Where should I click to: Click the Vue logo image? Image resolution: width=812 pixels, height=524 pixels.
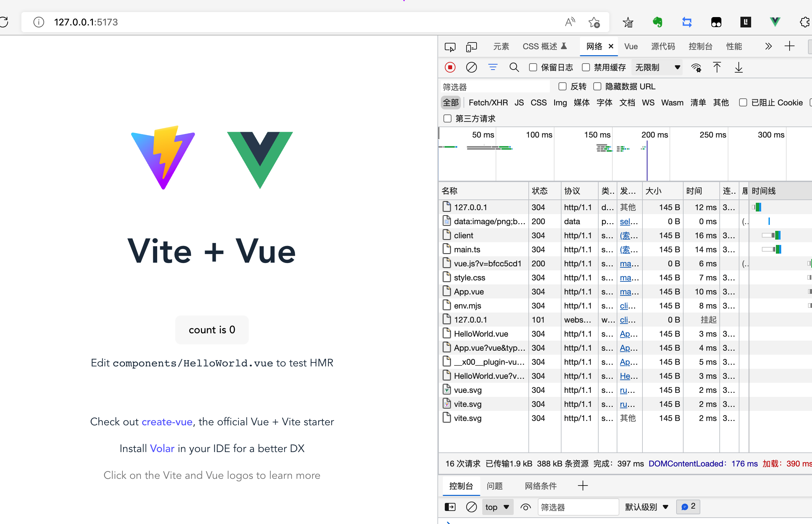[260, 160]
